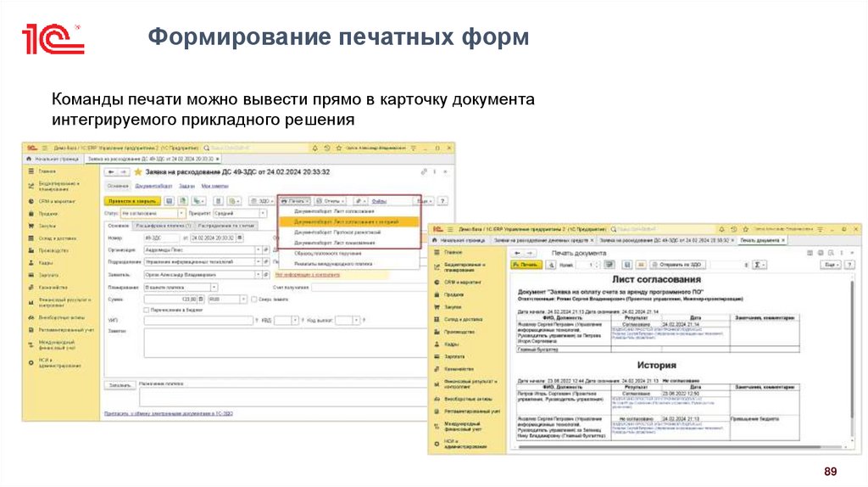The width and height of the screenshot is (868, 487).
Task: Open the Отчеты dropdown in the Заявка toolbar
Action: 330,201
